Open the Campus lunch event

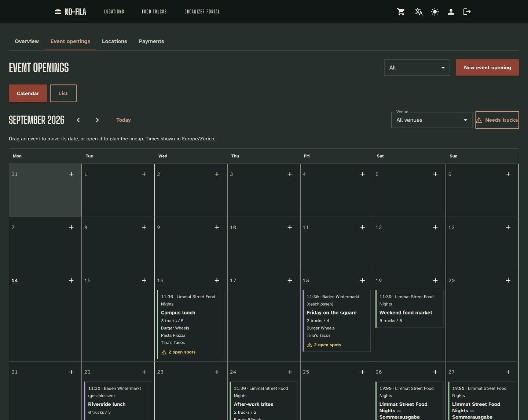tap(191, 324)
